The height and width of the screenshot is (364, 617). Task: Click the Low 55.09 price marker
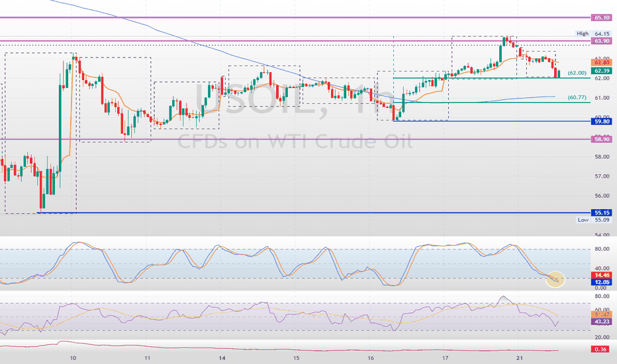(594, 220)
